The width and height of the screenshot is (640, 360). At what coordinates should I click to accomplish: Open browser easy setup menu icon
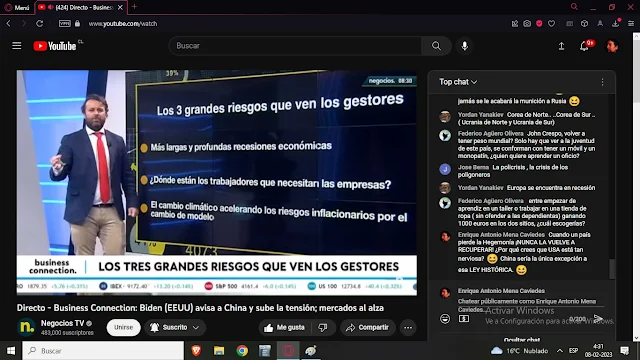click(x=631, y=24)
